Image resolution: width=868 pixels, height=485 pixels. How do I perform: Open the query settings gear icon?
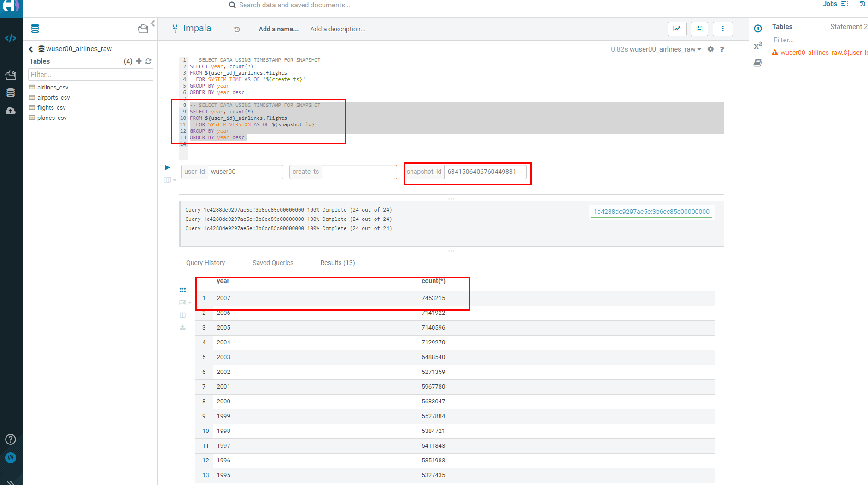coord(710,49)
